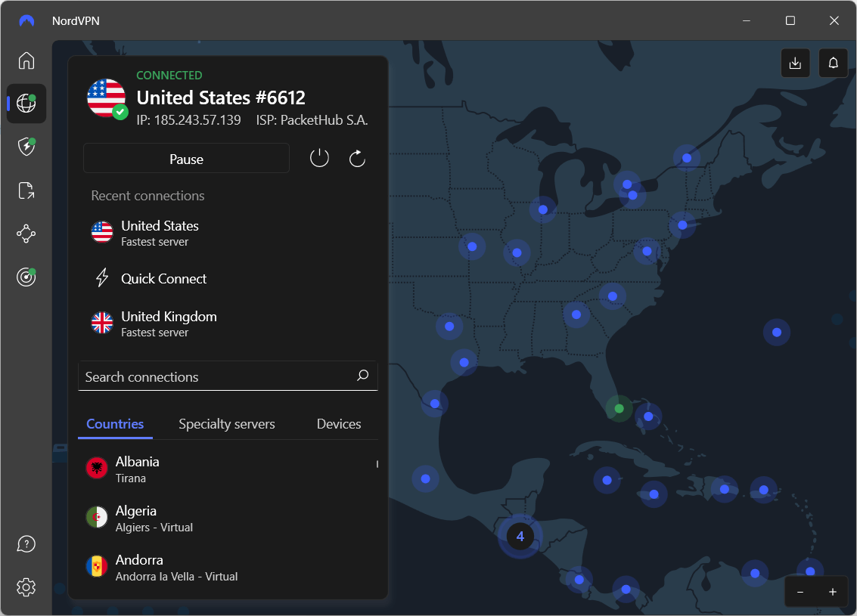
Task: Switch to the Countries tab
Action: pyautogui.click(x=115, y=424)
